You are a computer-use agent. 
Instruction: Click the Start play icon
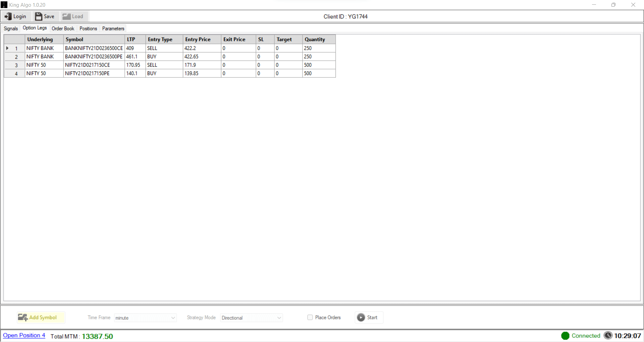pyautogui.click(x=361, y=317)
